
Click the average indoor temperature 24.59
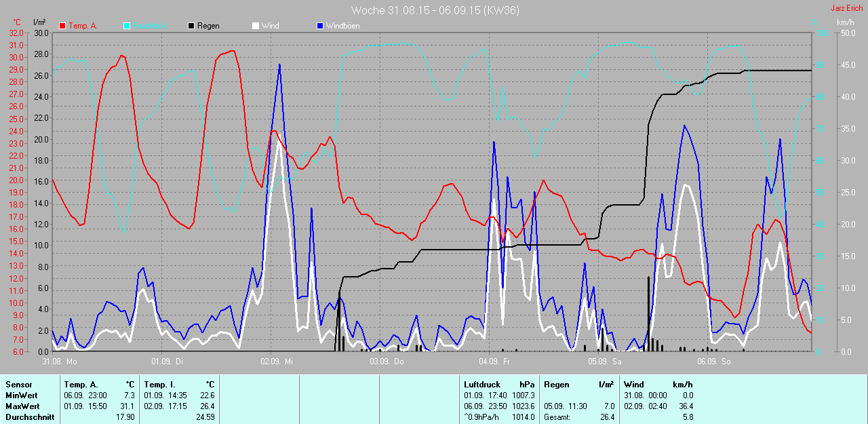coord(205,417)
